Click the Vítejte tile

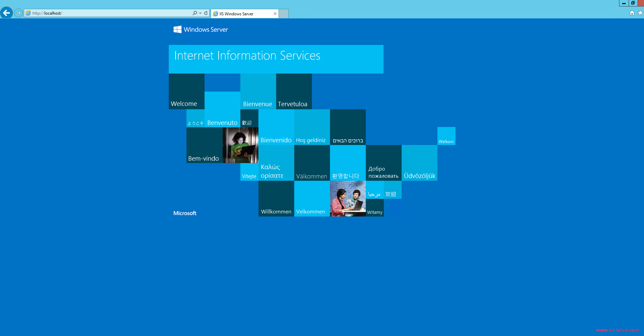point(249,172)
